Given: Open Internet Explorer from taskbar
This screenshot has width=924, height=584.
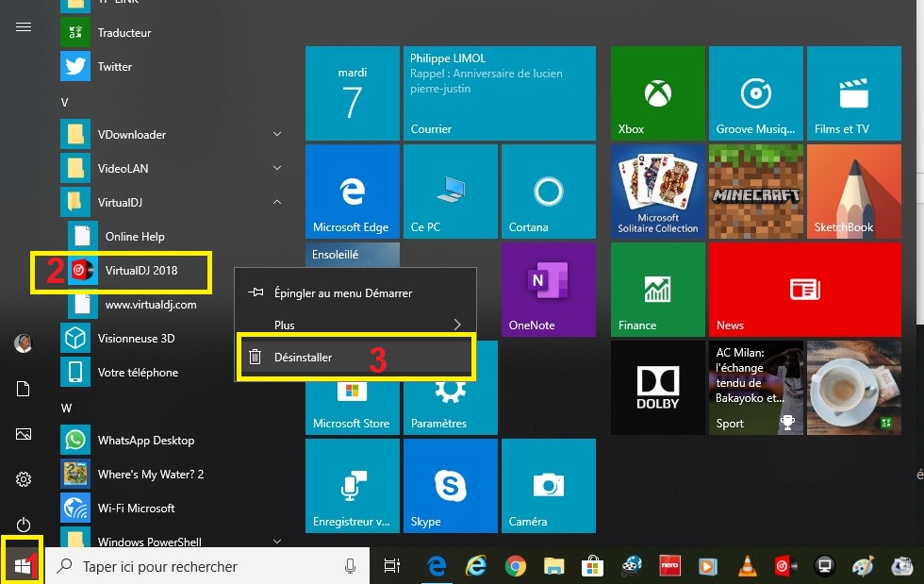Looking at the screenshot, I should click(476, 566).
